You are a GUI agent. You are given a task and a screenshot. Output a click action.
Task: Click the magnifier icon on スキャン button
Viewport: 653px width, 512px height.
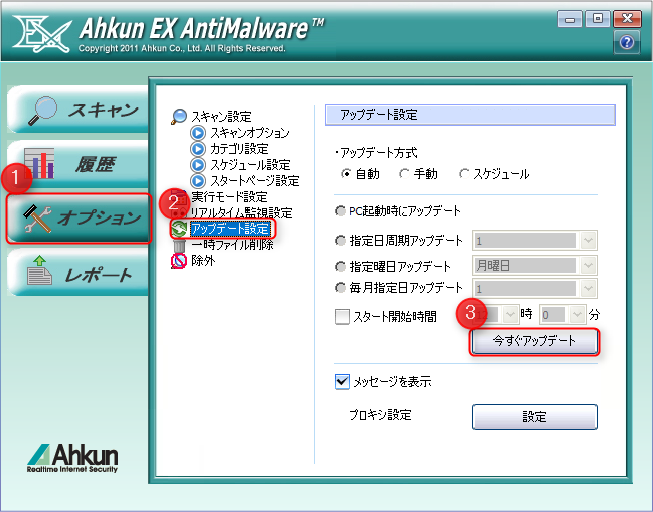pos(42,110)
